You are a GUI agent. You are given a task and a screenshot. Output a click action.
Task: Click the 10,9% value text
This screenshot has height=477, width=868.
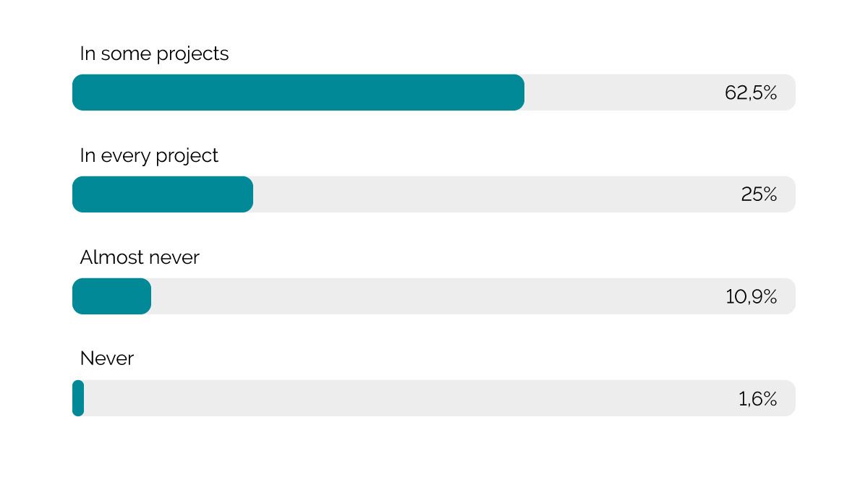751,296
